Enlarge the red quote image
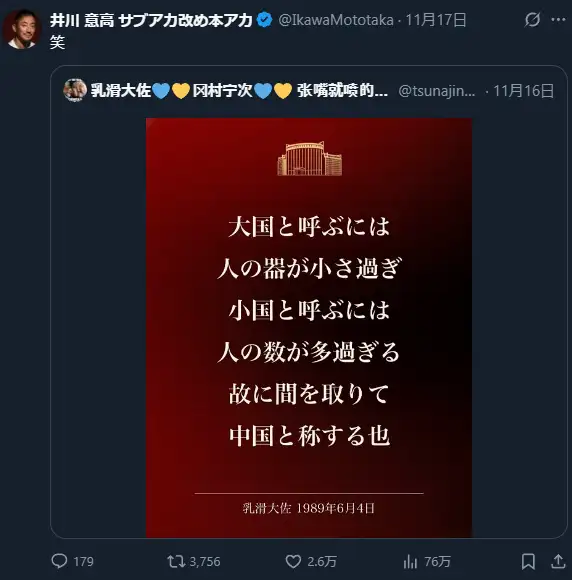Screen dimensions: 572x580 point(309,328)
